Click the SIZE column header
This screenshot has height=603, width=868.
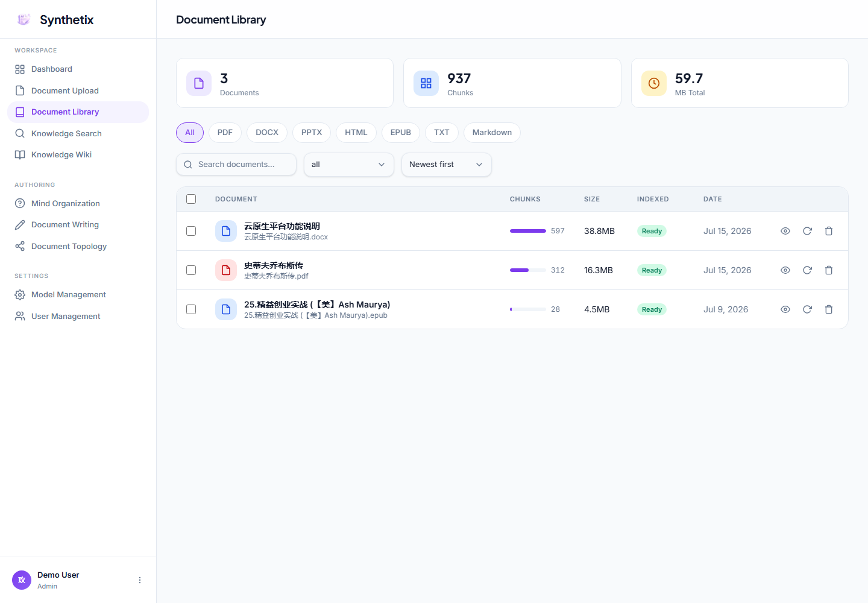pyautogui.click(x=592, y=199)
